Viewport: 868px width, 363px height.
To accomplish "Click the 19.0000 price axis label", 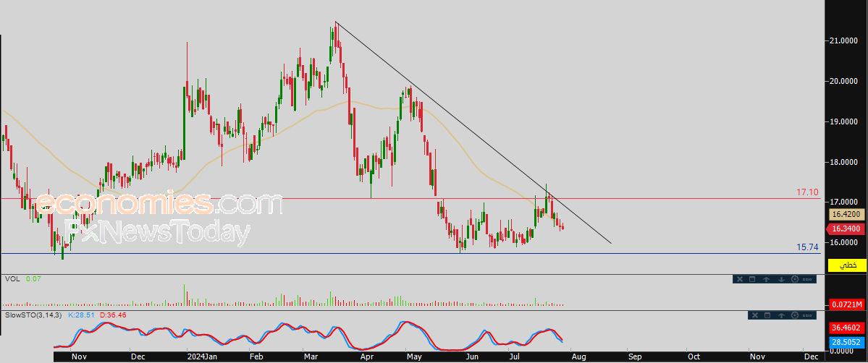I will pyautogui.click(x=844, y=121).
